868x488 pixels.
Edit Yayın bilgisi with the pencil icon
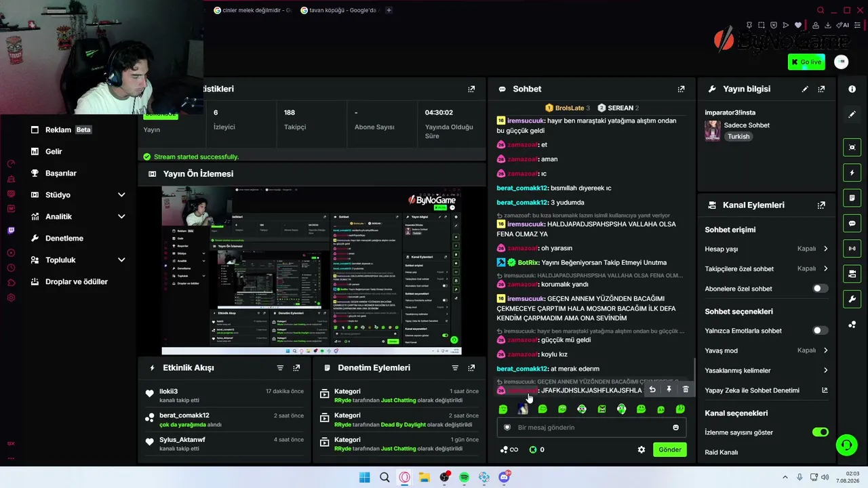[x=805, y=89]
